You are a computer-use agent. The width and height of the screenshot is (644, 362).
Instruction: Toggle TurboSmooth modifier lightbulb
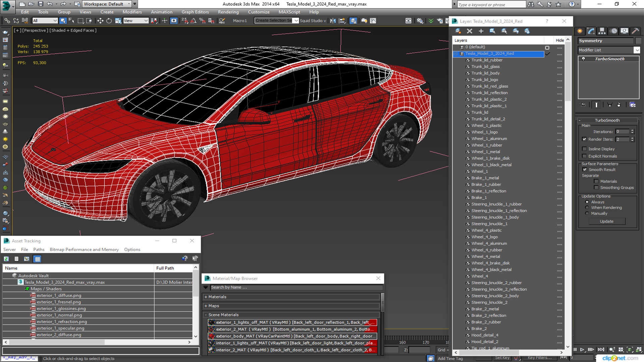583,59
